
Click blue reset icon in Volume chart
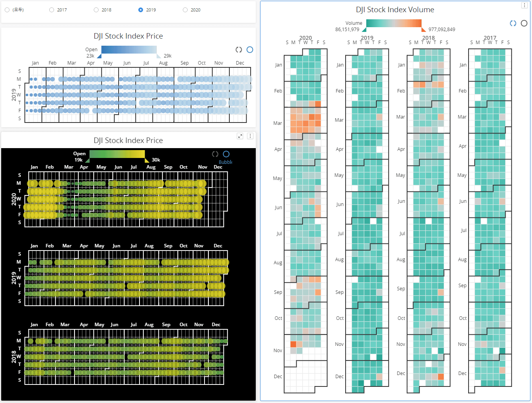click(x=513, y=23)
